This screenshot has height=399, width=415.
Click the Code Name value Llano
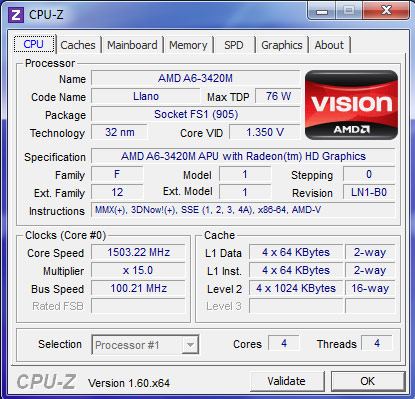click(x=146, y=97)
